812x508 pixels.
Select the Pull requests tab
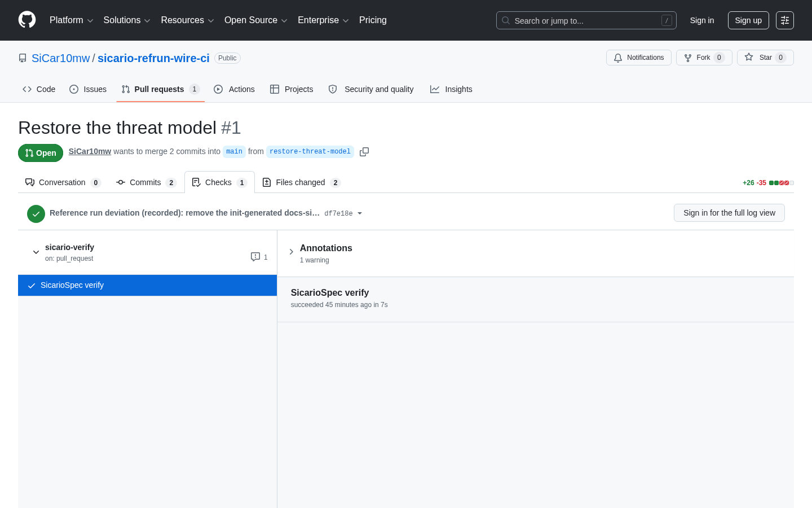pyautogui.click(x=161, y=89)
